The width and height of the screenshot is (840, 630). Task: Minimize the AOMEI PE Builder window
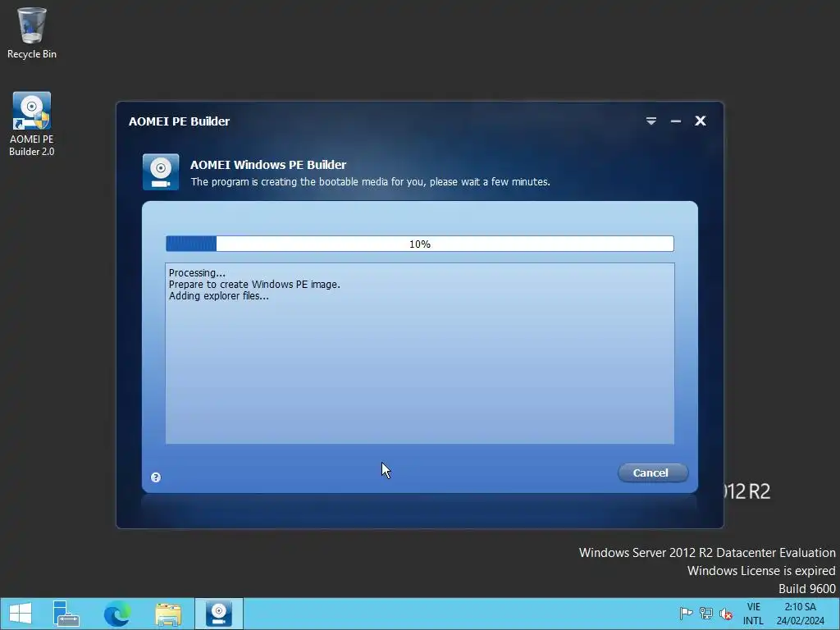pos(676,121)
